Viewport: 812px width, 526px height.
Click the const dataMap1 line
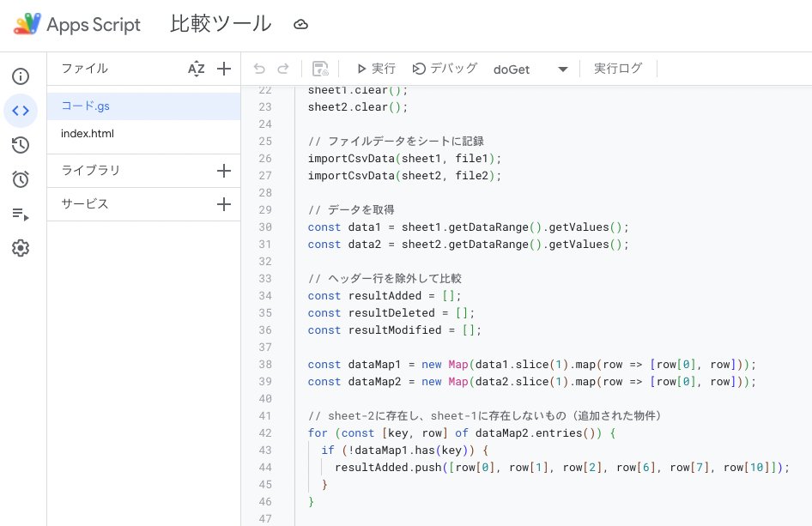(532, 365)
